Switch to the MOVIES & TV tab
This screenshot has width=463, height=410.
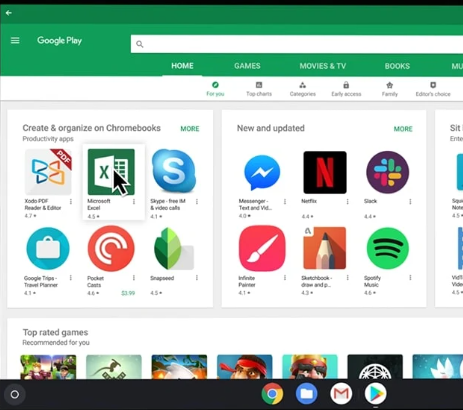pos(323,66)
